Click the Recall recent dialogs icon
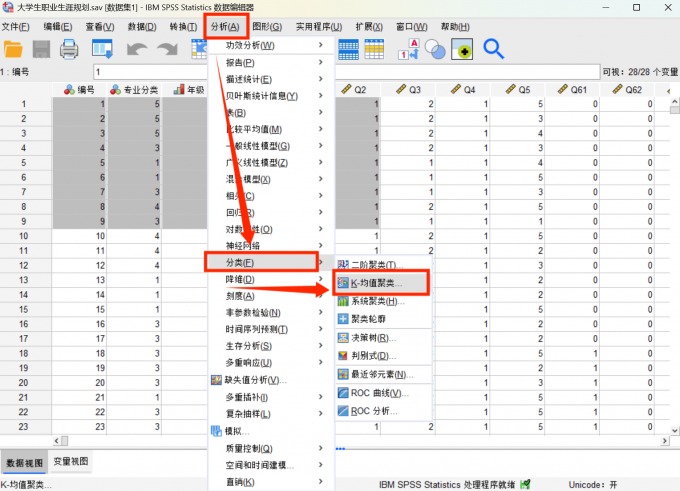 [x=102, y=49]
